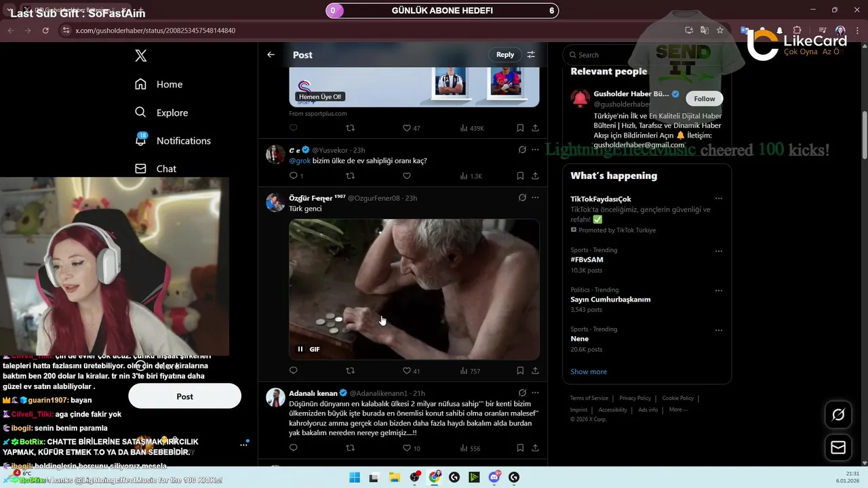Screen dimensions: 868x488
Task: Open the Cookie Policy footer link
Action: [677, 398]
